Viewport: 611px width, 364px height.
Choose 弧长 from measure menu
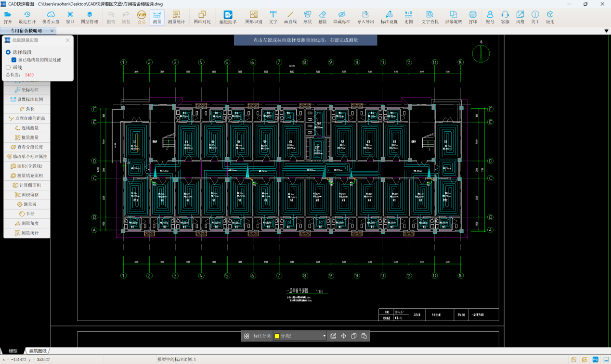point(27,109)
